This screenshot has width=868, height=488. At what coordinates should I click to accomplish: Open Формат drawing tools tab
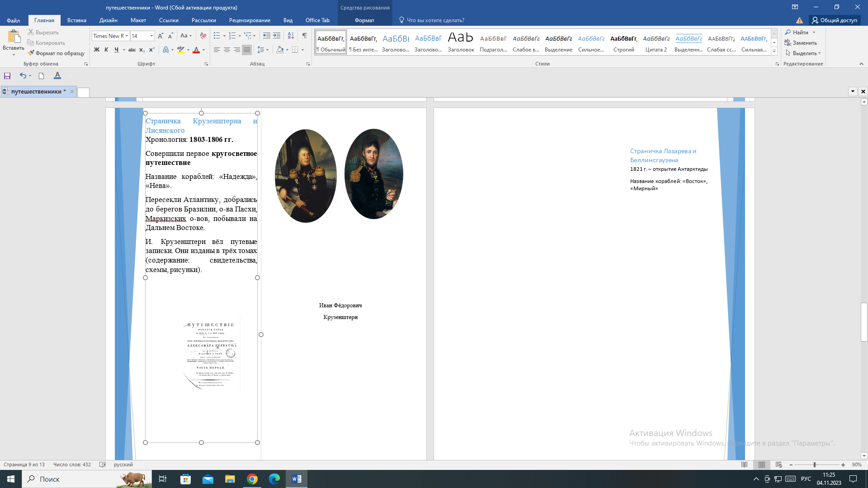[x=364, y=20]
